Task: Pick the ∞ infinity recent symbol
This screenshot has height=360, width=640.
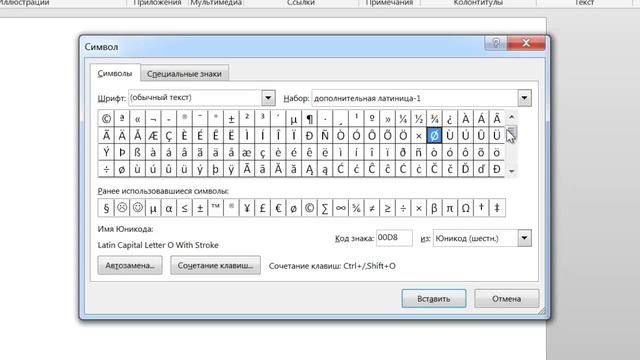Action: click(340, 208)
